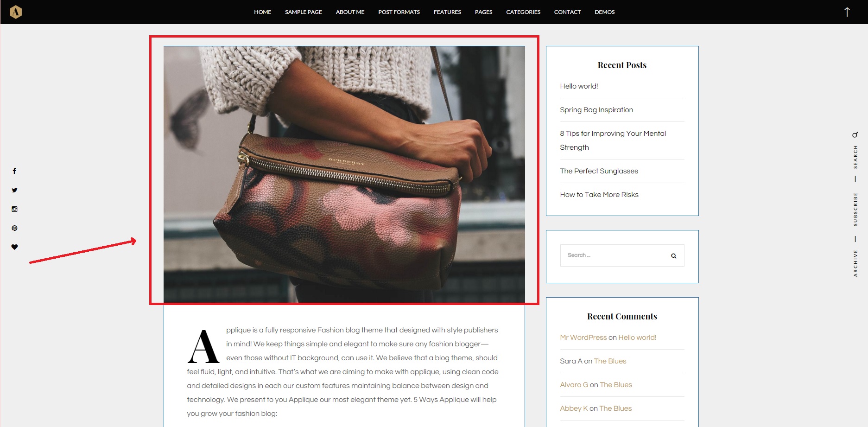
Task: Go to the Contact page
Action: point(567,12)
